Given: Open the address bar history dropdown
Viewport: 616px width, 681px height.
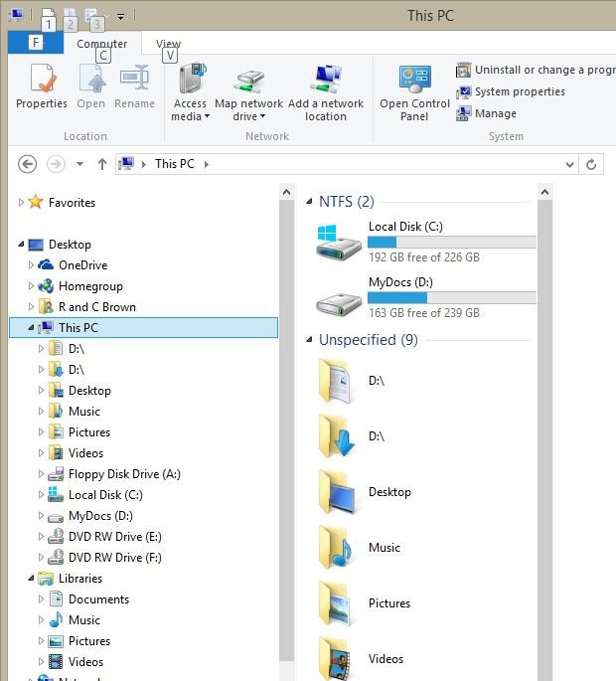Looking at the screenshot, I should [569, 164].
